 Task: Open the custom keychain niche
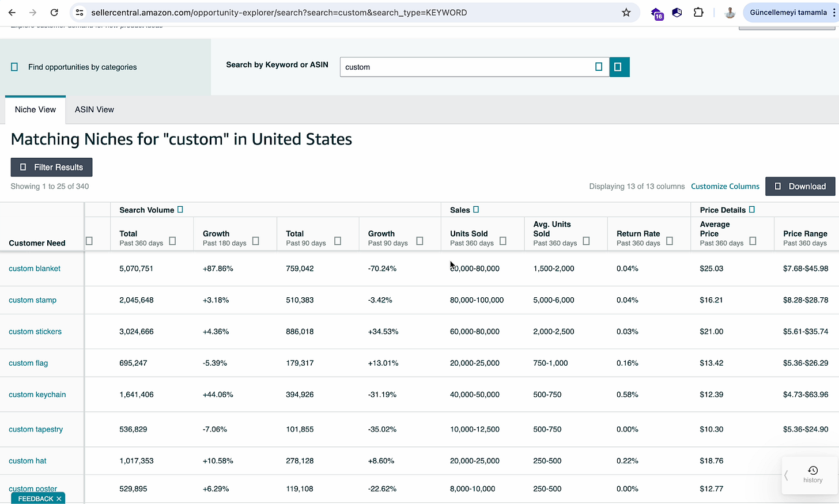(37, 395)
